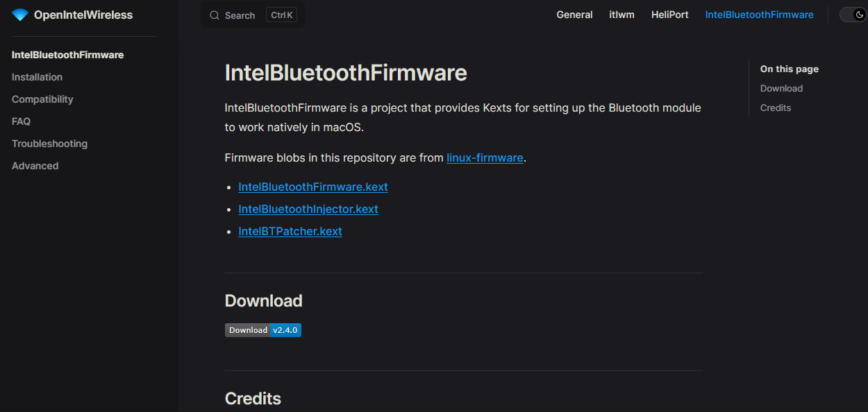The height and width of the screenshot is (412, 868).
Task: Follow the linux-firmware link
Action: (x=485, y=157)
